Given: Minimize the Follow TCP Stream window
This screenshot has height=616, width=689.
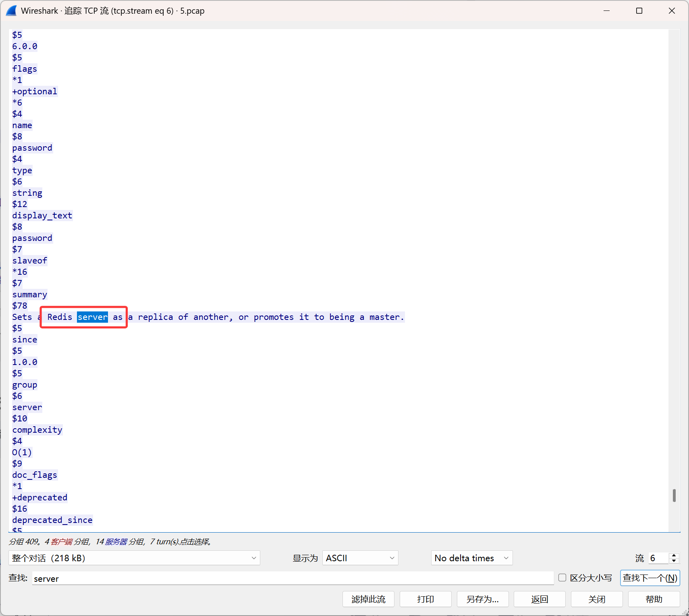Looking at the screenshot, I should (607, 11).
